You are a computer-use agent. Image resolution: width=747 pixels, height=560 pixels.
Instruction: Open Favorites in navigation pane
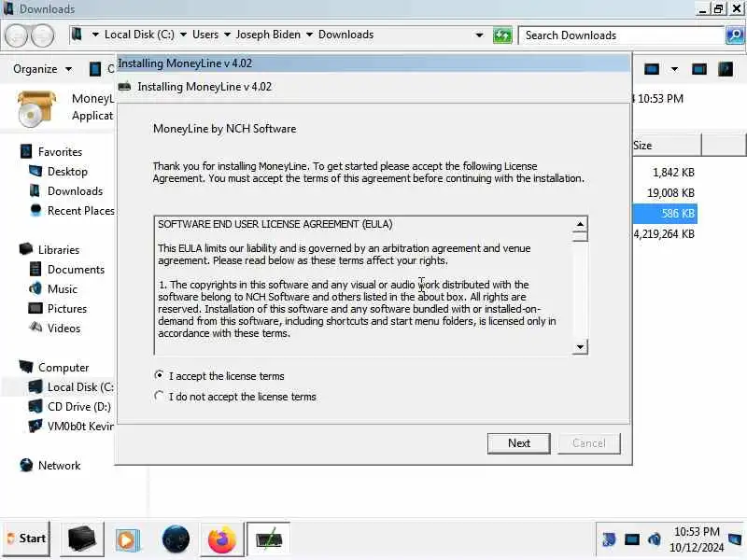click(x=60, y=152)
